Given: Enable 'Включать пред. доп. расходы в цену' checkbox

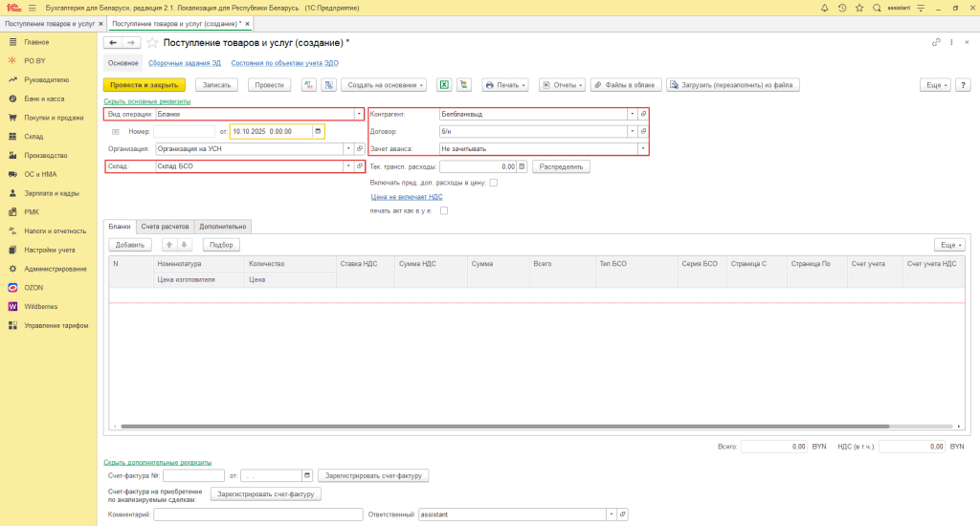Looking at the screenshot, I should point(494,182).
